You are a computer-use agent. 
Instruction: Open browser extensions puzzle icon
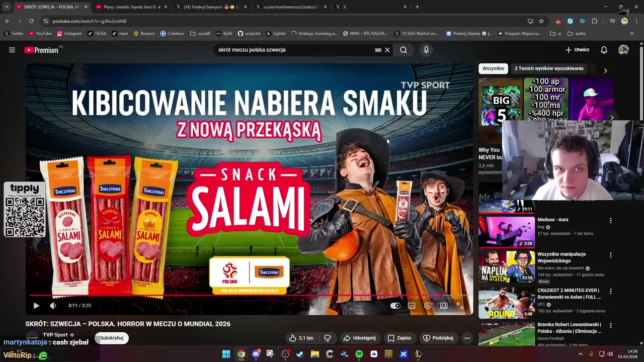(x=595, y=21)
